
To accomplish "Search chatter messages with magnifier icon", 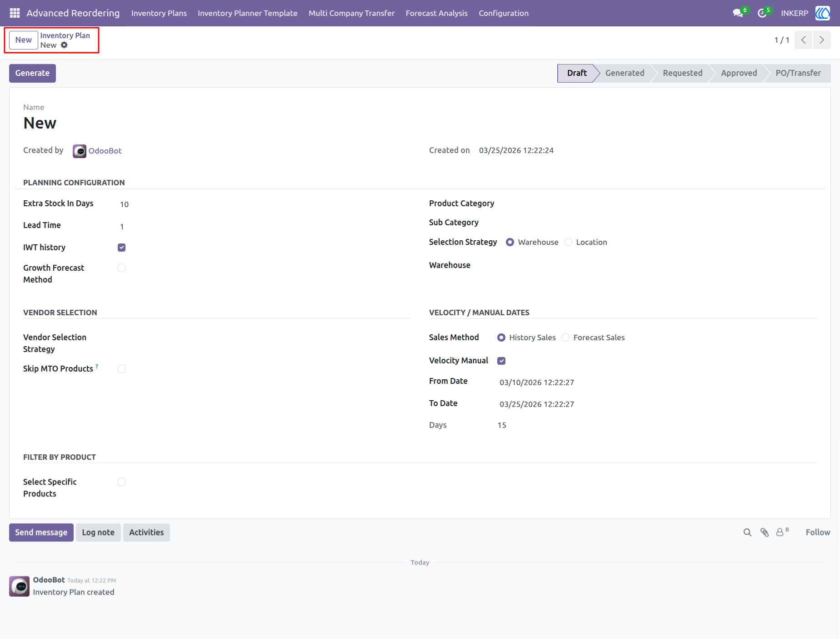I will [x=747, y=532].
